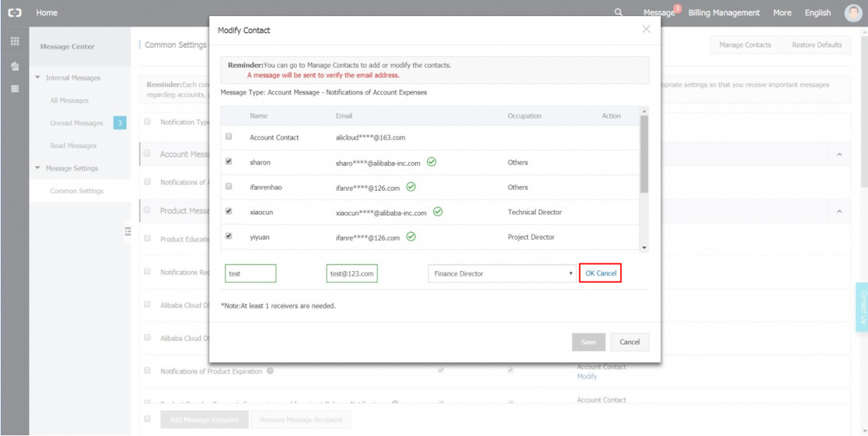Collapse the Internal Messages tree section
The width and height of the screenshot is (868, 436).
[x=38, y=78]
